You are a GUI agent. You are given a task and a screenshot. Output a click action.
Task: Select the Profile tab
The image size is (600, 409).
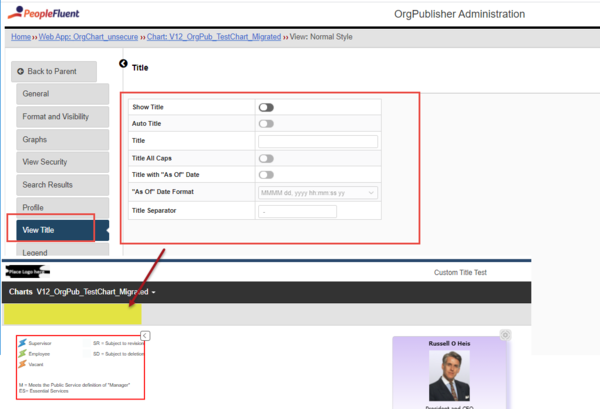click(x=63, y=207)
